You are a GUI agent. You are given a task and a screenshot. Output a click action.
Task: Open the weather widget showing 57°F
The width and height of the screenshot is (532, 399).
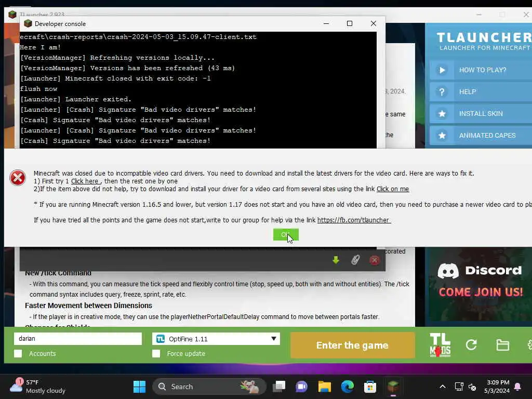tap(37, 387)
